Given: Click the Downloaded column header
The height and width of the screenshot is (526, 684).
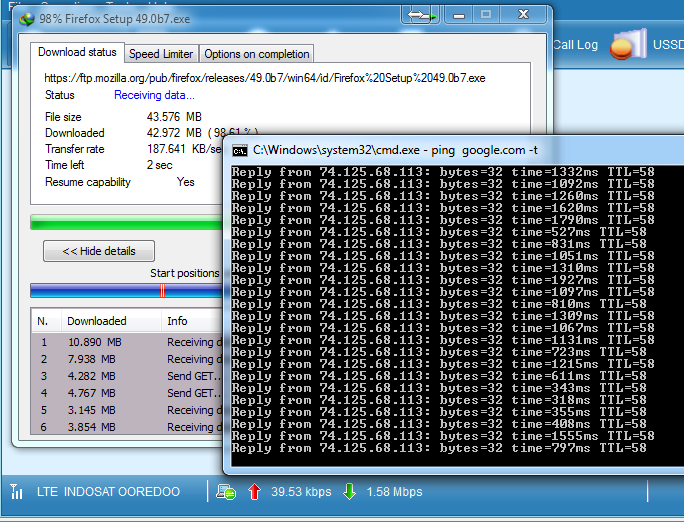Looking at the screenshot, I should 97,321.
